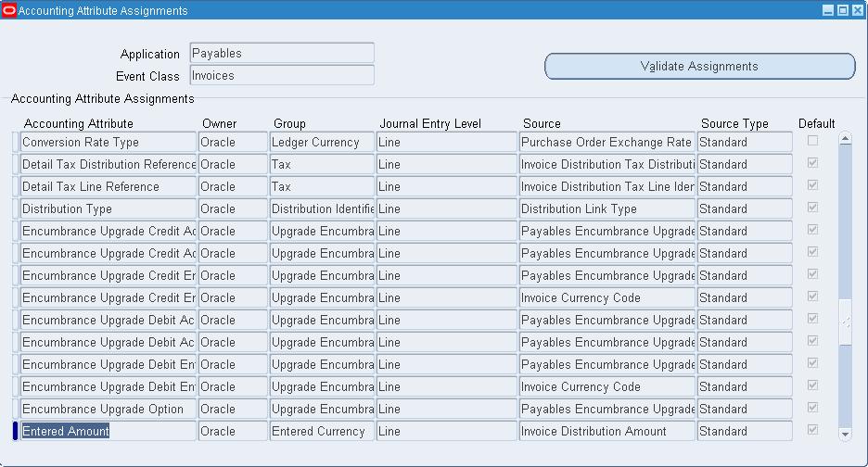
Task: Click record indicator bar beside Entered Amount
Action: click(16, 431)
